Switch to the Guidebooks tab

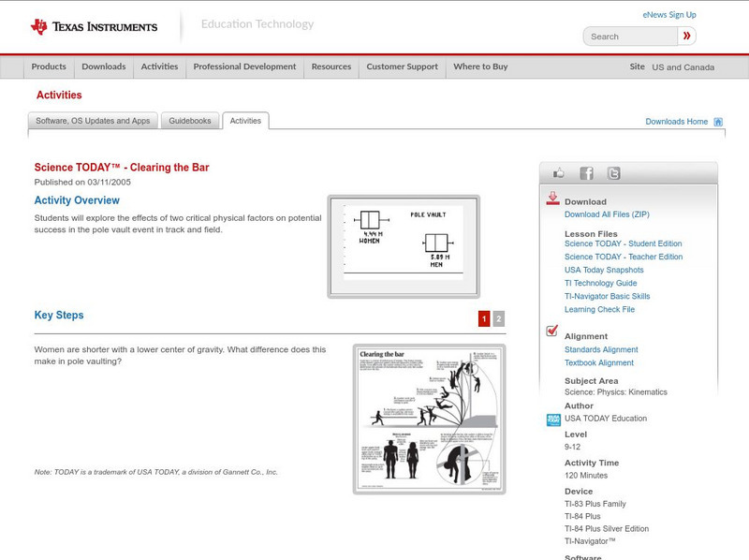pos(190,121)
